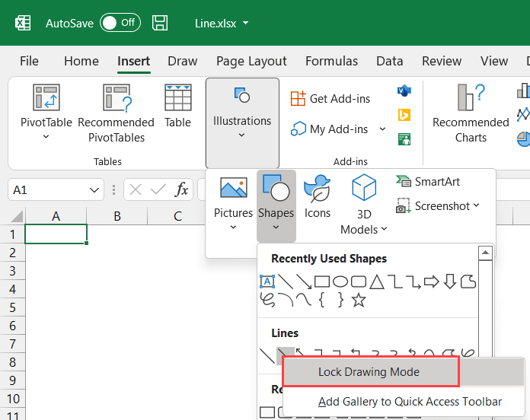Click the Insert Function fx icon
Image resolution: width=530 pixels, height=420 pixels.
coord(182,189)
